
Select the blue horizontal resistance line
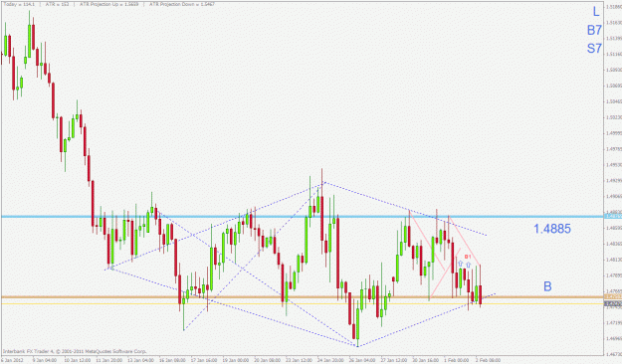[x=302, y=217]
